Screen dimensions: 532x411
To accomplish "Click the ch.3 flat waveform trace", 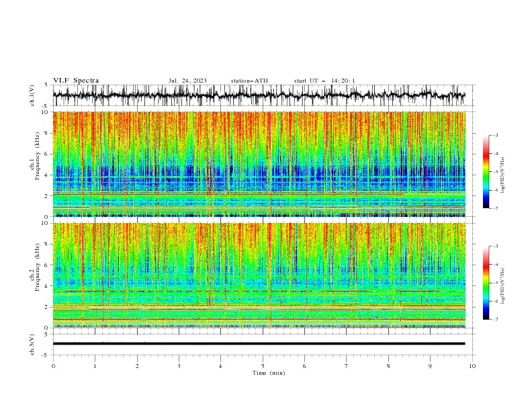I will point(259,344).
